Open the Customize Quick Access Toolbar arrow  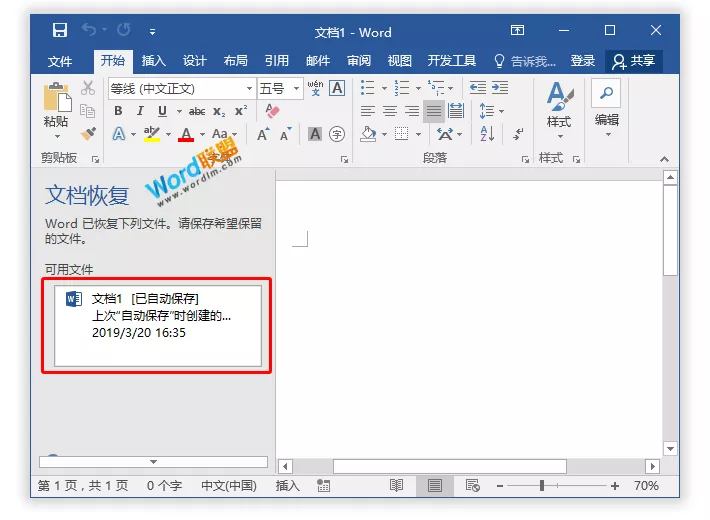(153, 32)
